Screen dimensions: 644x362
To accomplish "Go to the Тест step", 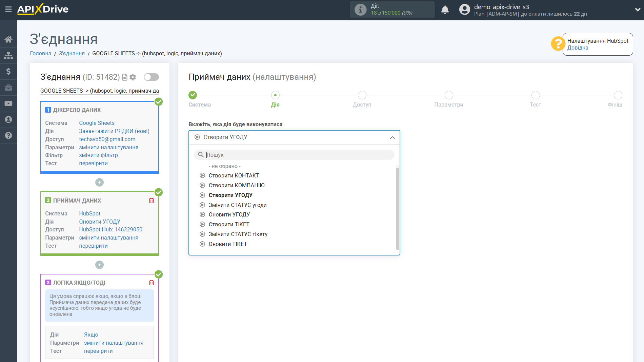I will tap(536, 95).
